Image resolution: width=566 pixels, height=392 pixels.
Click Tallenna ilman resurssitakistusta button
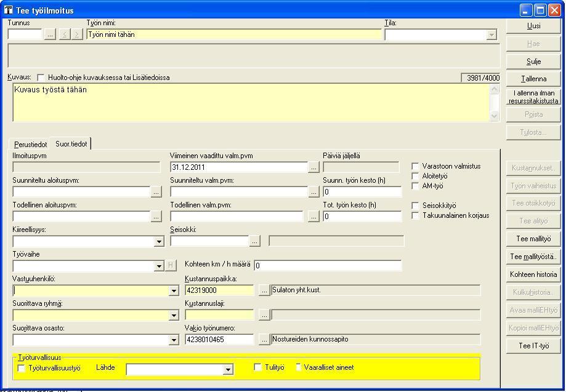pos(533,97)
